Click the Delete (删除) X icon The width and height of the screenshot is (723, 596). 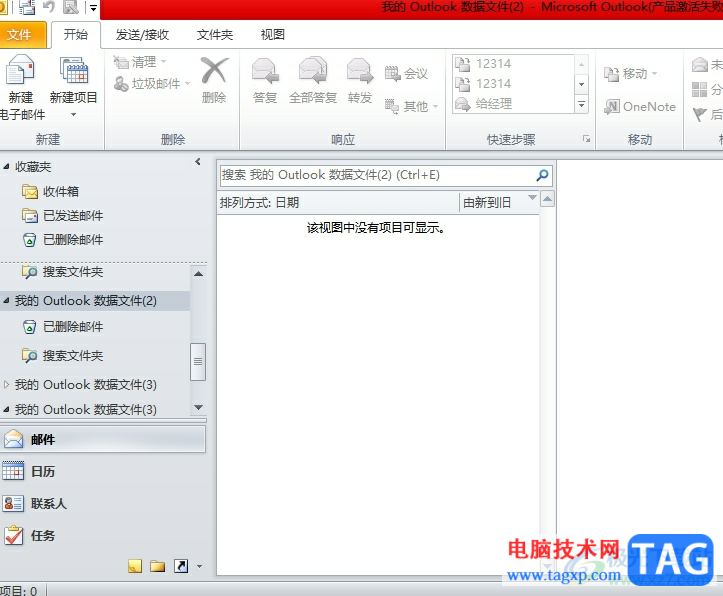point(214,71)
